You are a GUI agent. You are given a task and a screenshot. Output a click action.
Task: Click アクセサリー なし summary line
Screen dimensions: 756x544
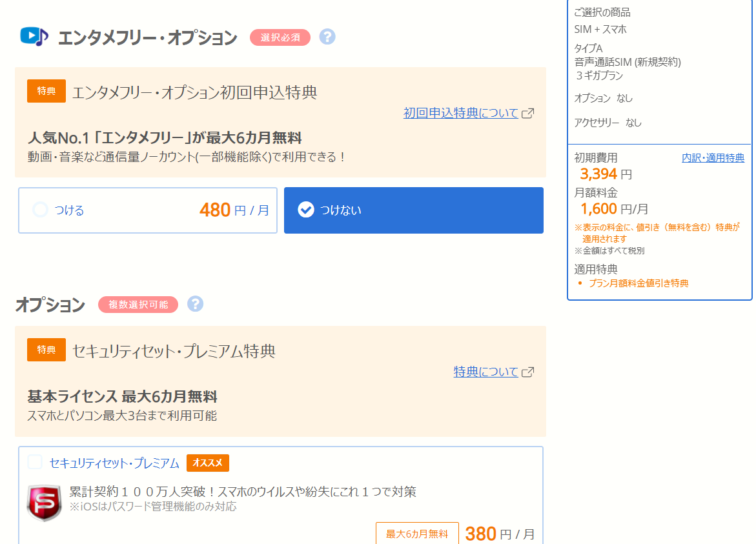(x=608, y=123)
